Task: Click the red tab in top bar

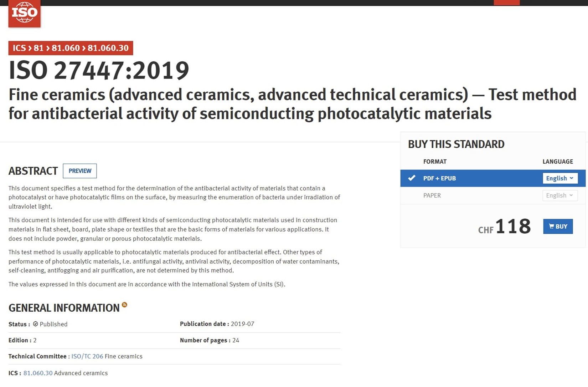Action: [x=506, y=2]
